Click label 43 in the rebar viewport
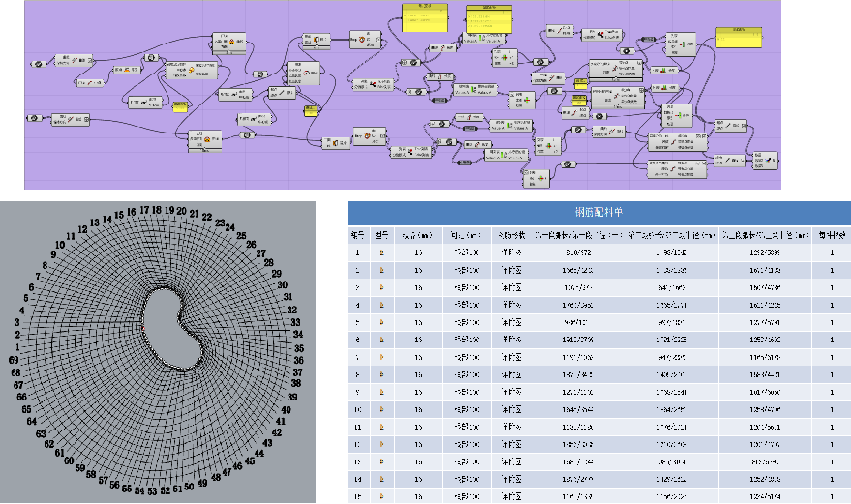 pyautogui.click(x=267, y=443)
